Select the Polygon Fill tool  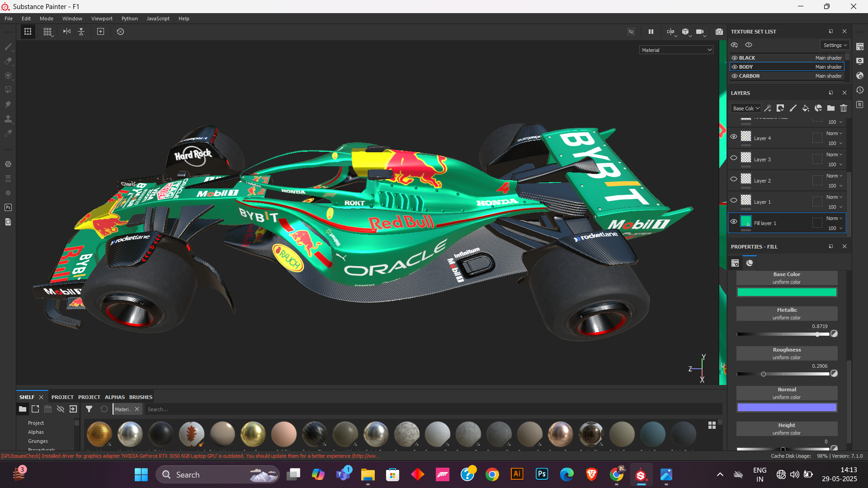pos(8,90)
